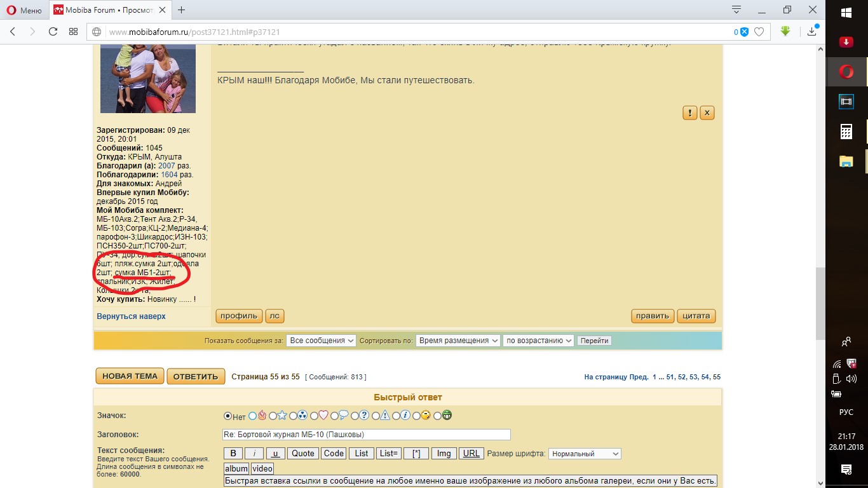Screen dimensions: 868x488
Task: Click the лс private message button
Action: 275,316
